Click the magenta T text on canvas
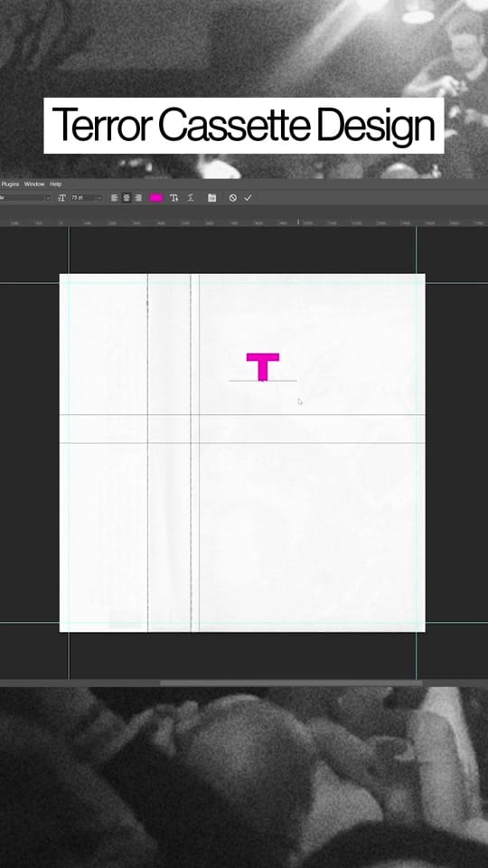Image resolution: width=488 pixels, height=868 pixels. 263,366
